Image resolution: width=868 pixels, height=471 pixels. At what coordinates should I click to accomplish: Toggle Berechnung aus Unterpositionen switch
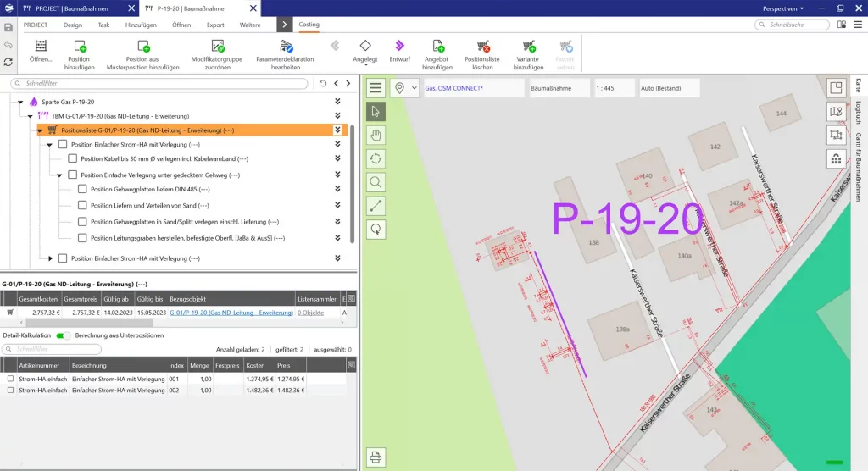click(63, 335)
